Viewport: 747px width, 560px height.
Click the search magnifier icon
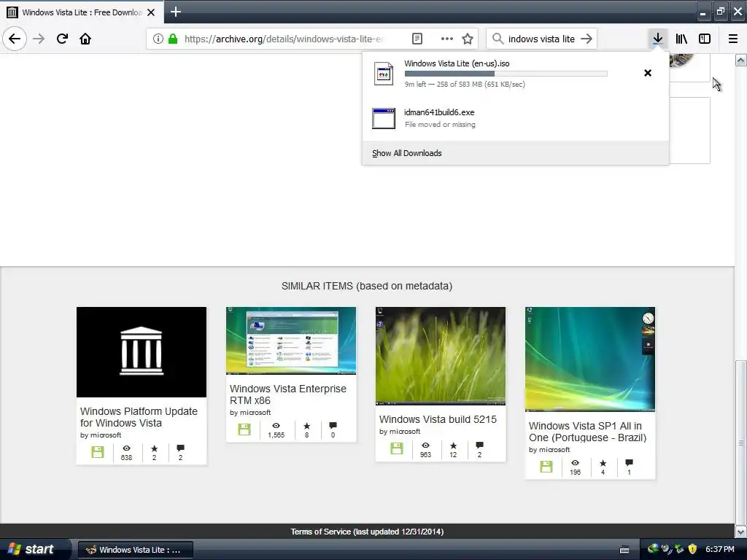point(498,39)
